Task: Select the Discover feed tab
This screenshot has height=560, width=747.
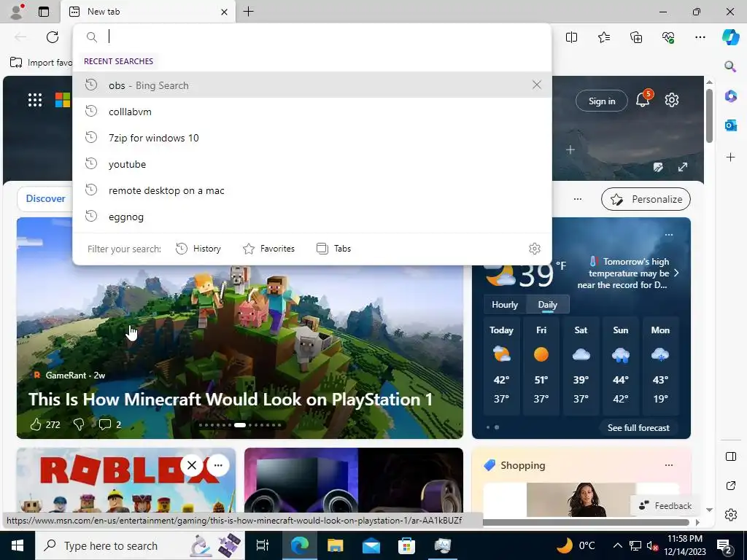Action: (45, 198)
